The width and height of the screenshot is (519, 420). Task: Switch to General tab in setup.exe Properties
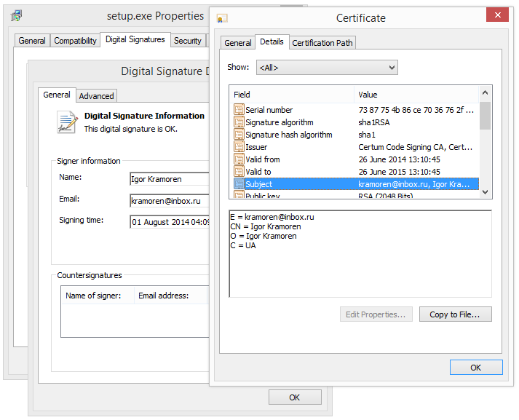[x=32, y=41]
